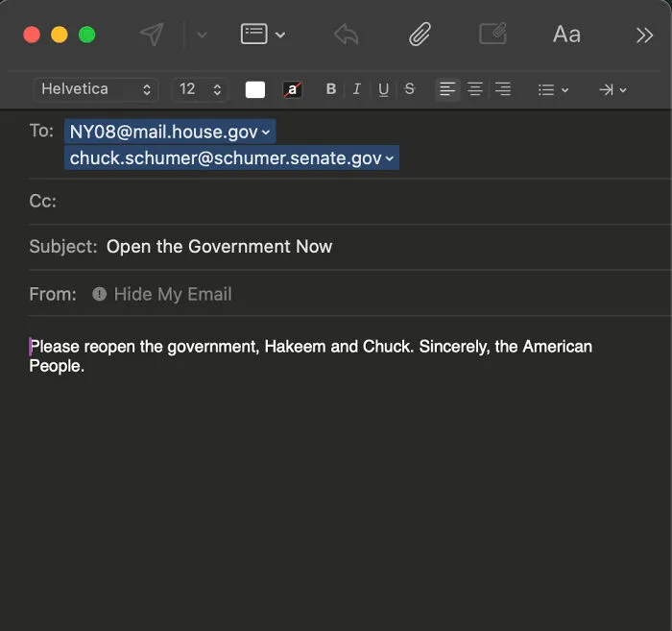Screen dimensions: 672x631
Task: Click the markup attachment icon
Action: (492, 34)
